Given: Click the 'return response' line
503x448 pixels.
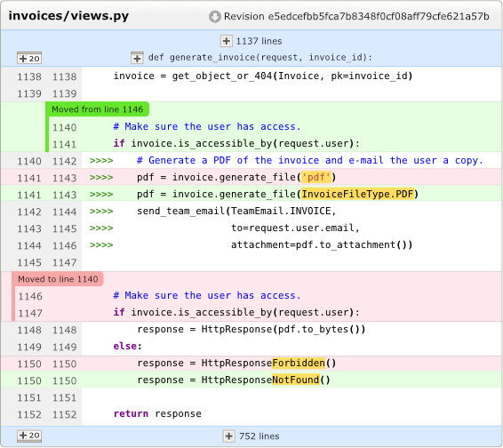Looking at the screenshot, I should 157,414.
